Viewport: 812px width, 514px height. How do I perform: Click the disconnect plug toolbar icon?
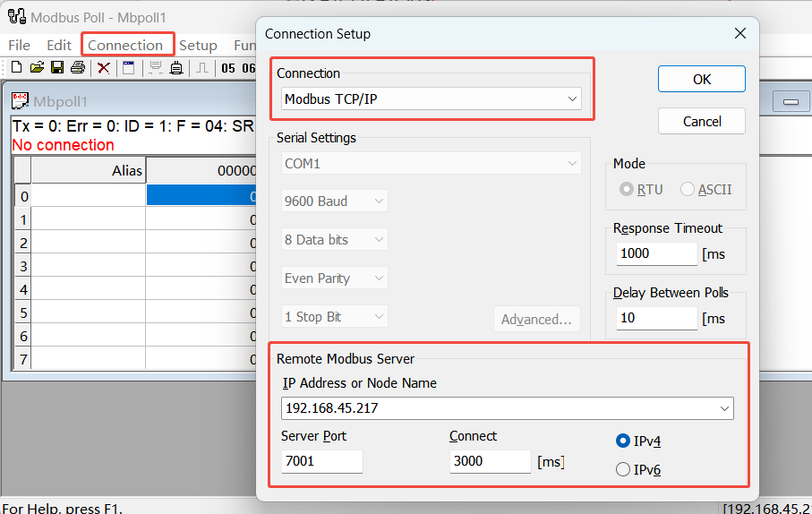176,68
